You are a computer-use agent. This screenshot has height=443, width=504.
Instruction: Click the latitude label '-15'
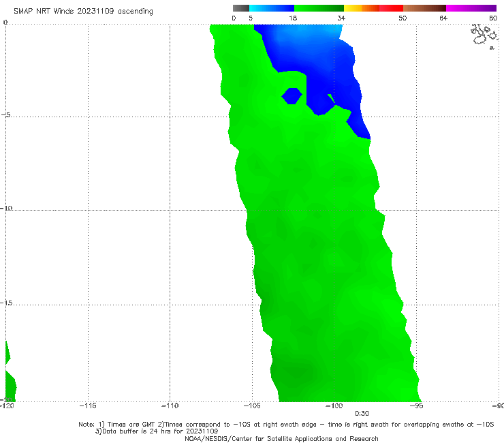click(6, 303)
